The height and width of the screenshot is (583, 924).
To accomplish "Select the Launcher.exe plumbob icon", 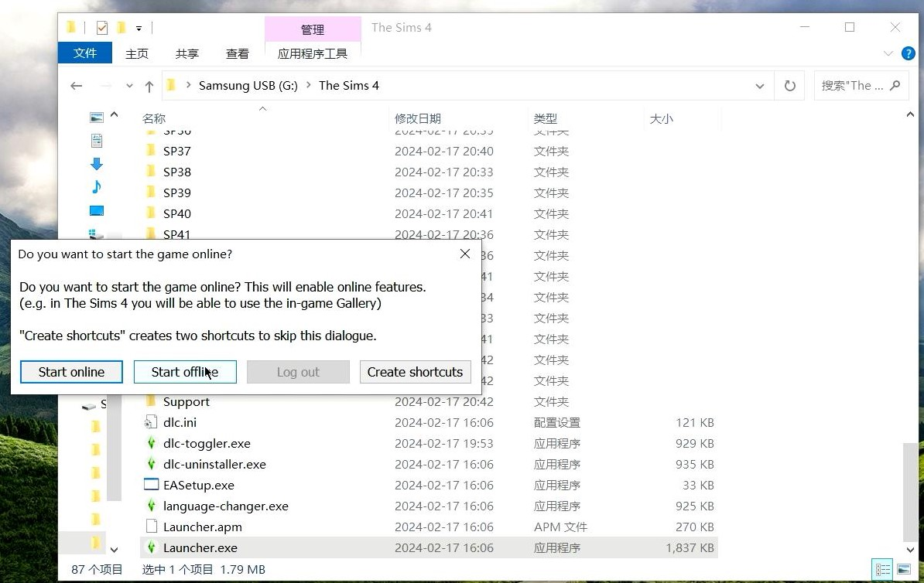I will pyautogui.click(x=151, y=547).
